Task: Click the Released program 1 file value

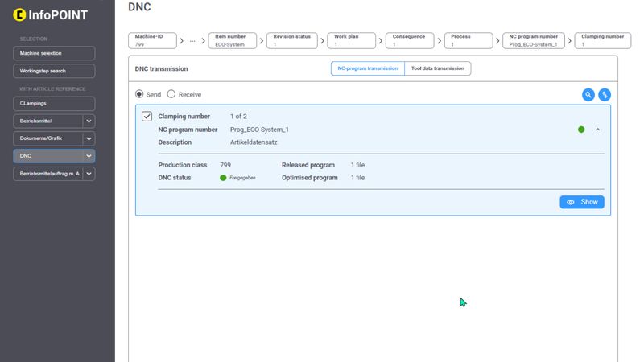Action: (x=357, y=165)
